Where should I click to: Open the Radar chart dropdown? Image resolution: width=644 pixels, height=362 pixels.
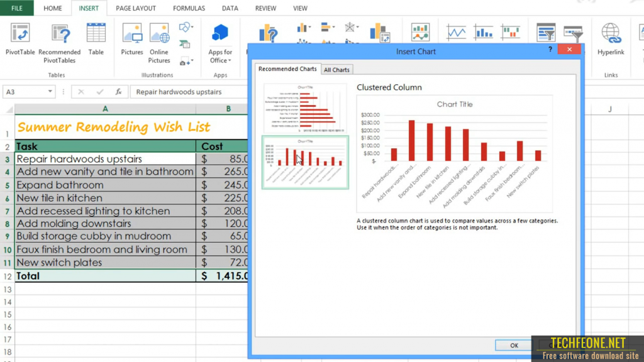point(352,28)
